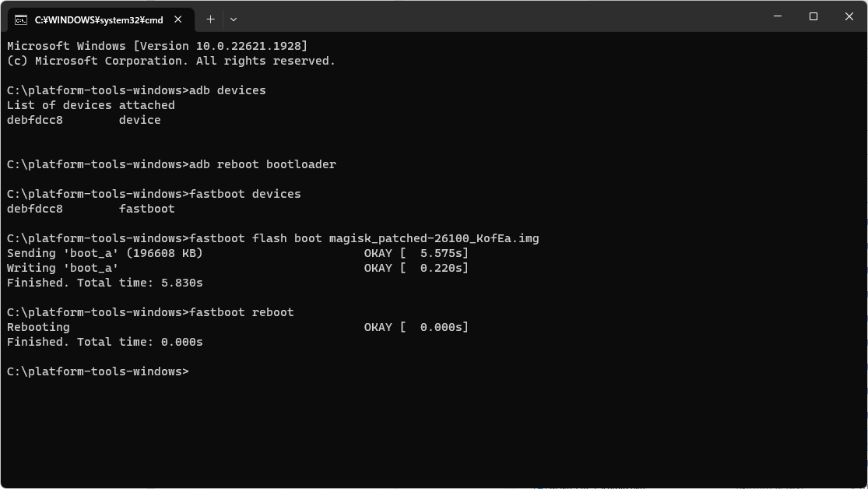Click the cmd icon in the tab
The image size is (868, 489).
click(21, 20)
